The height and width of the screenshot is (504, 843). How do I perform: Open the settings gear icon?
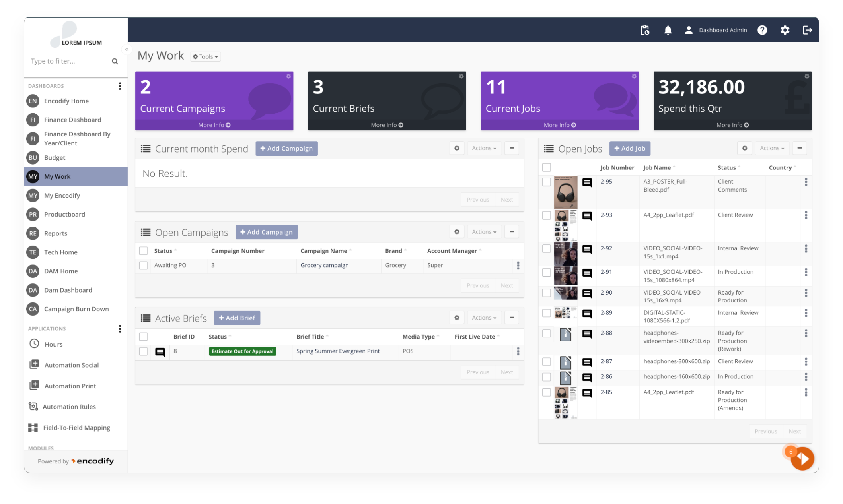785,29
